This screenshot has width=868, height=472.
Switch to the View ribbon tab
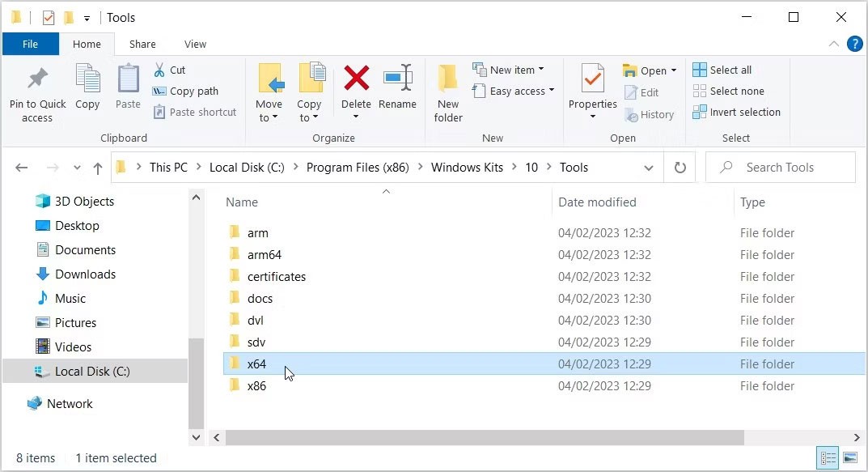coord(195,44)
